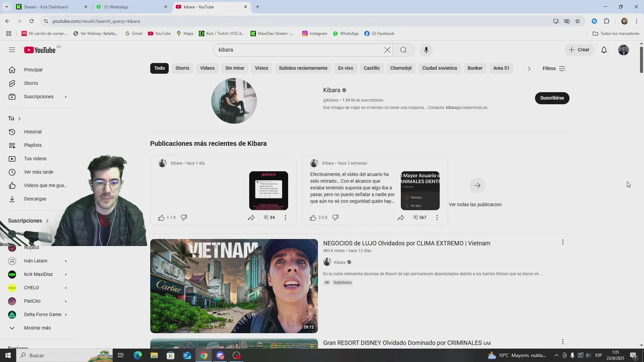Click the Kibara channel avatar
Viewport: 644px width, 362px height.
[x=234, y=101]
